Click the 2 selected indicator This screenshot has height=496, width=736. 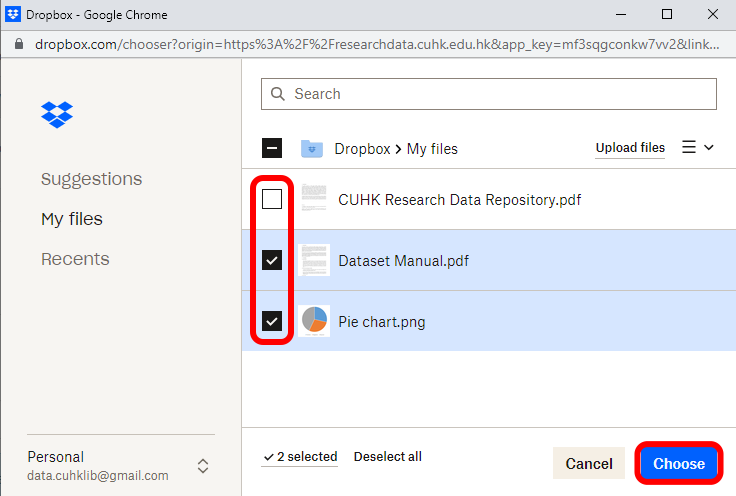coord(300,457)
